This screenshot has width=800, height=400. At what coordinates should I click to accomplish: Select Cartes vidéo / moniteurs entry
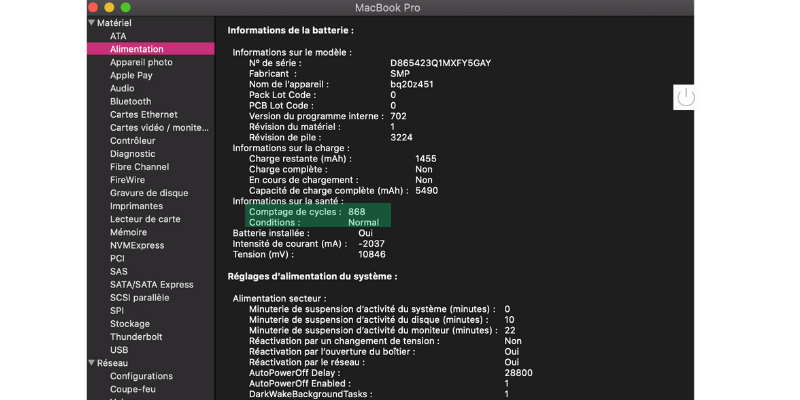(159, 128)
